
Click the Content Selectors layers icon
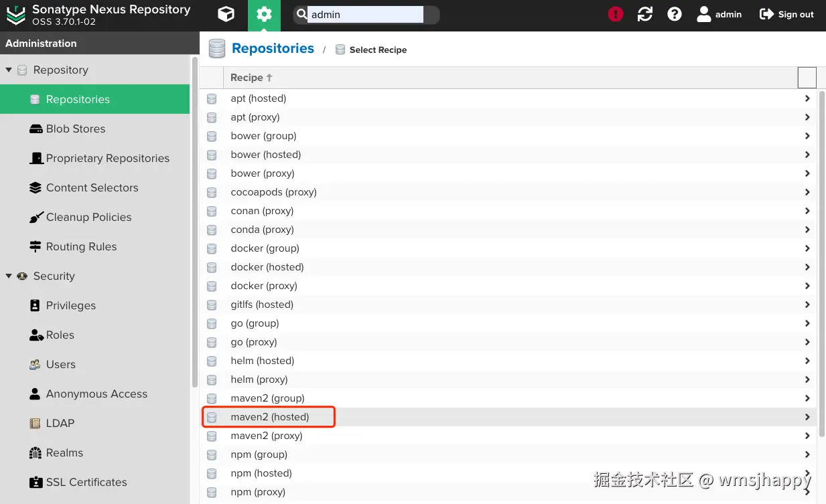pyautogui.click(x=36, y=187)
